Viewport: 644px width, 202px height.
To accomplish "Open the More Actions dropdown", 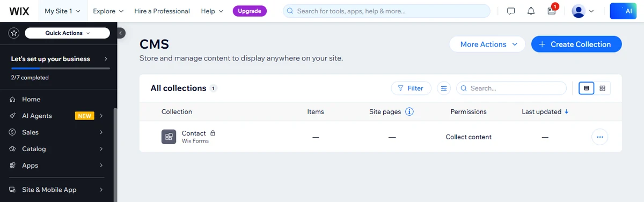I will [x=487, y=44].
